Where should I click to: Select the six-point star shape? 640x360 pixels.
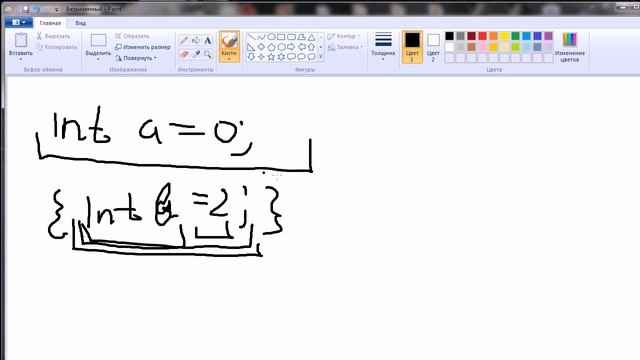[x=281, y=57]
